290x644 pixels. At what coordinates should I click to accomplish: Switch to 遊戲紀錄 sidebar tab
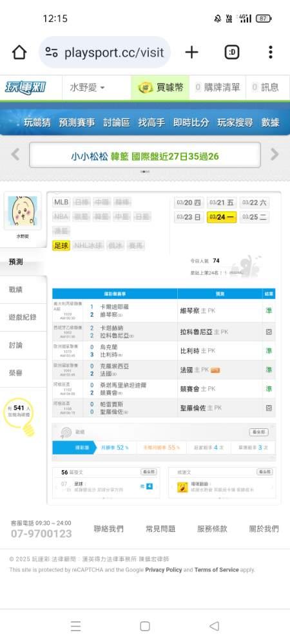(x=23, y=317)
